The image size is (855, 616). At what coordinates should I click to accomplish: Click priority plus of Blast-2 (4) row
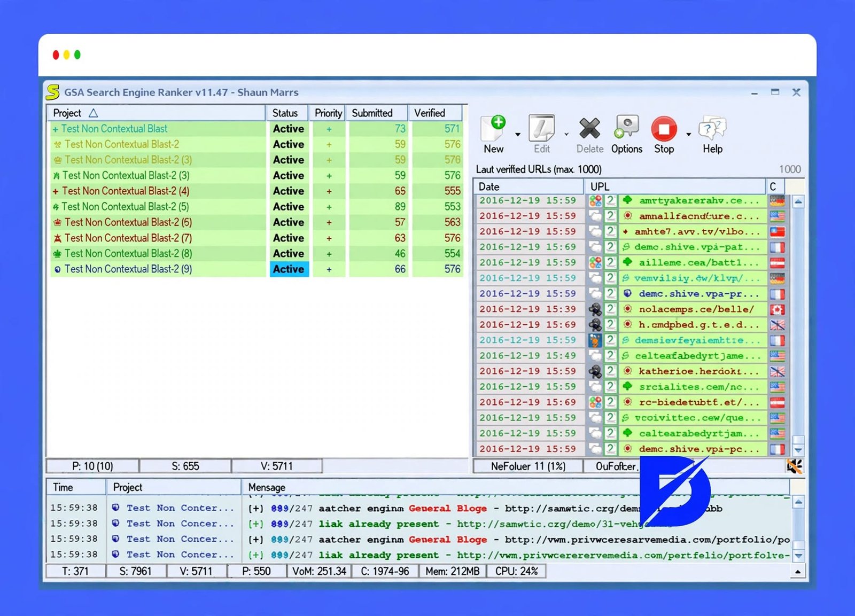(x=329, y=191)
